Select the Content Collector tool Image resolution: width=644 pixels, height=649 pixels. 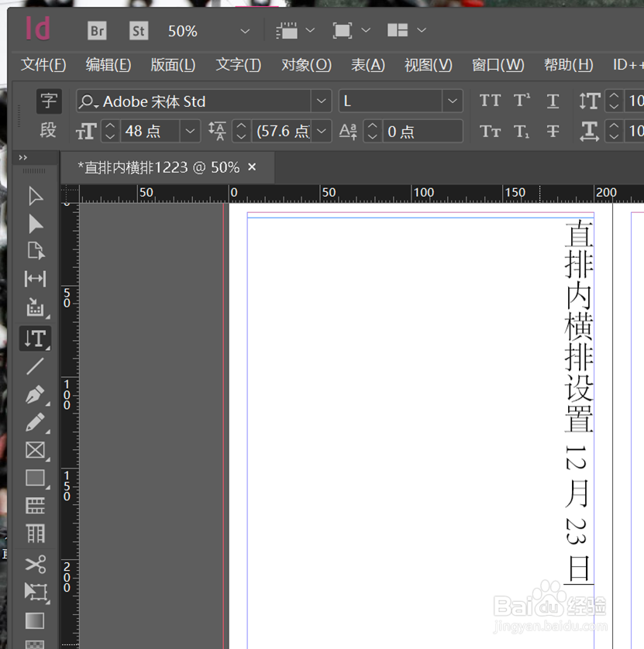click(x=35, y=307)
